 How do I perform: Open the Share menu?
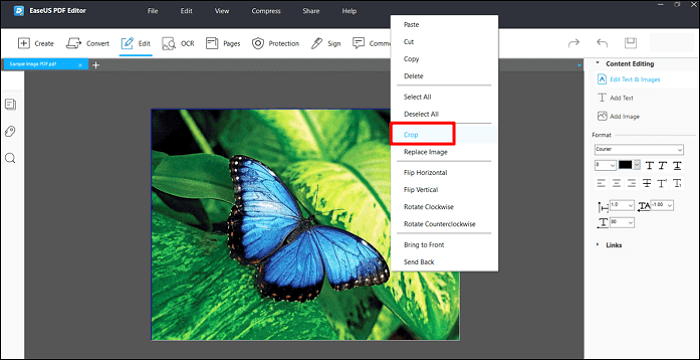(311, 11)
